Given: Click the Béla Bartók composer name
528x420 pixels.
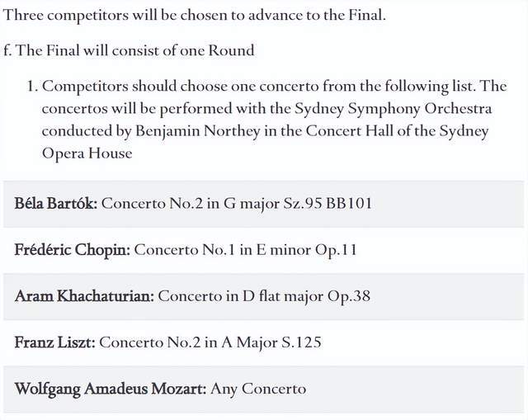Looking at the screenshot, I should 55,203.
